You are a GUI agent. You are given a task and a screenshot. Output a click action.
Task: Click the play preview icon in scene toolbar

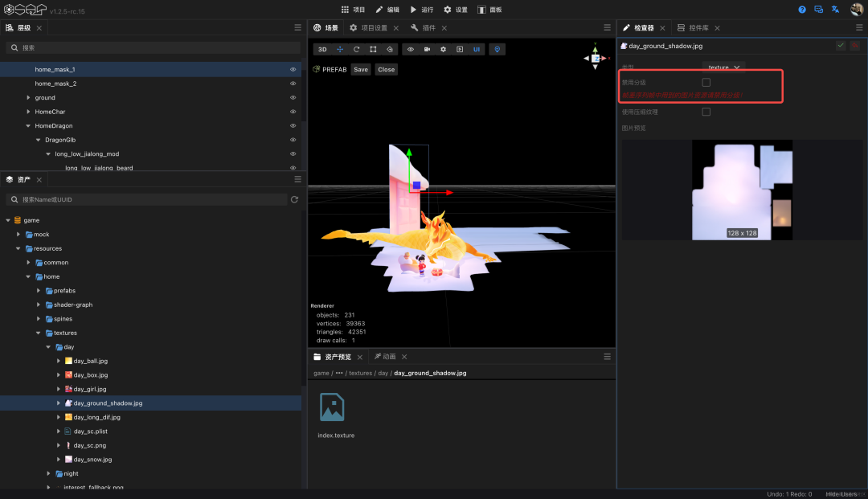point(460,49)
